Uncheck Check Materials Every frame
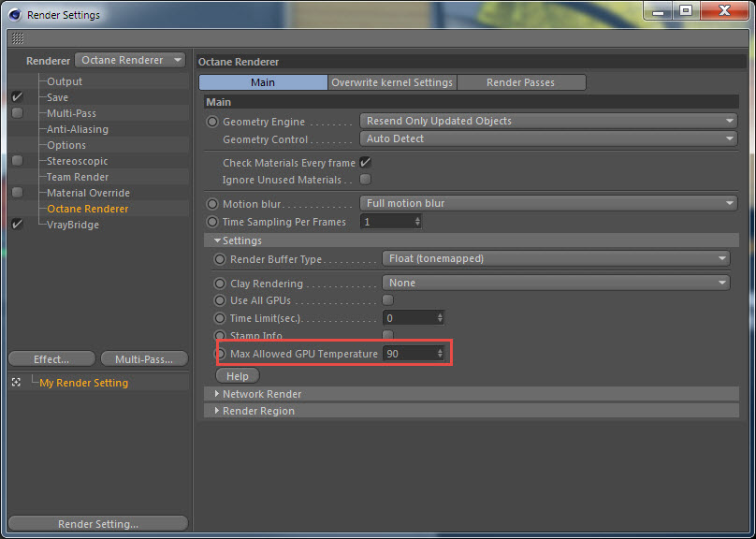Screen dimensions: 756x539 click(366, 162)
